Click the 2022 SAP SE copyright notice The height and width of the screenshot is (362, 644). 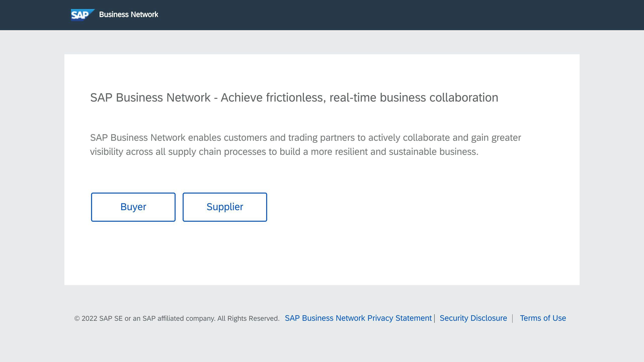[x=177, y=318]
